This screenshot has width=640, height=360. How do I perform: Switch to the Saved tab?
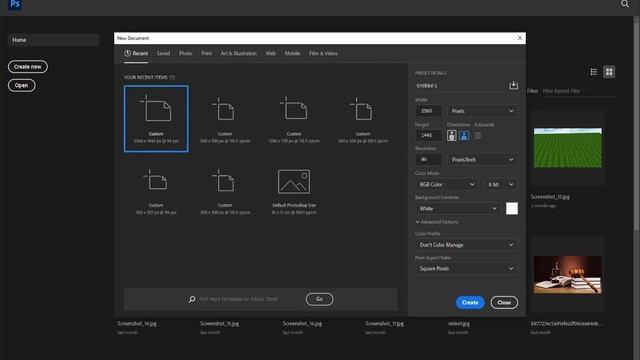click(163, 53)
